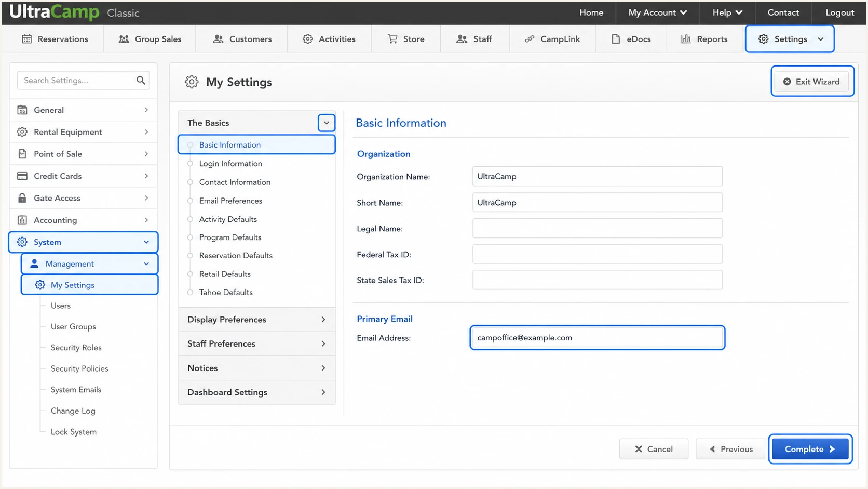Click the Gate Access padlock icon
The width and height of the screenshot is (868, 489).
coord(22,198)
